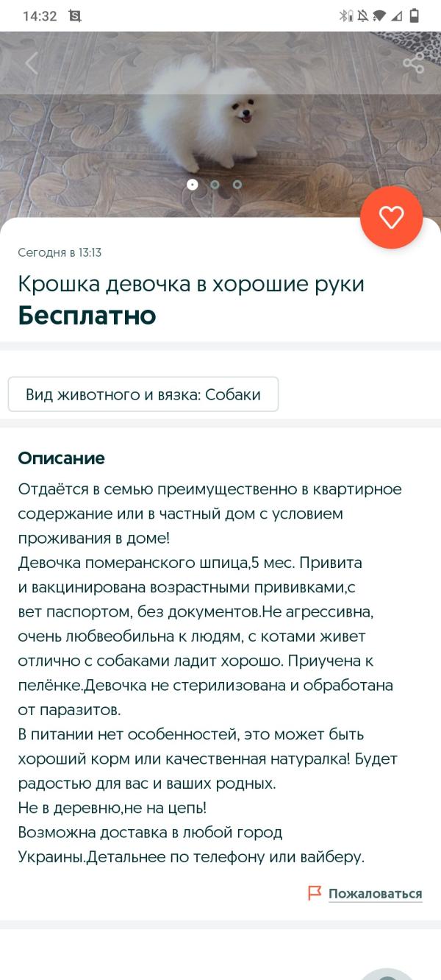Tap the orange report flag icon
Image resolution: width=441 pixels, height=980 pixels.
pyautogui.click(x=315, y=893)
